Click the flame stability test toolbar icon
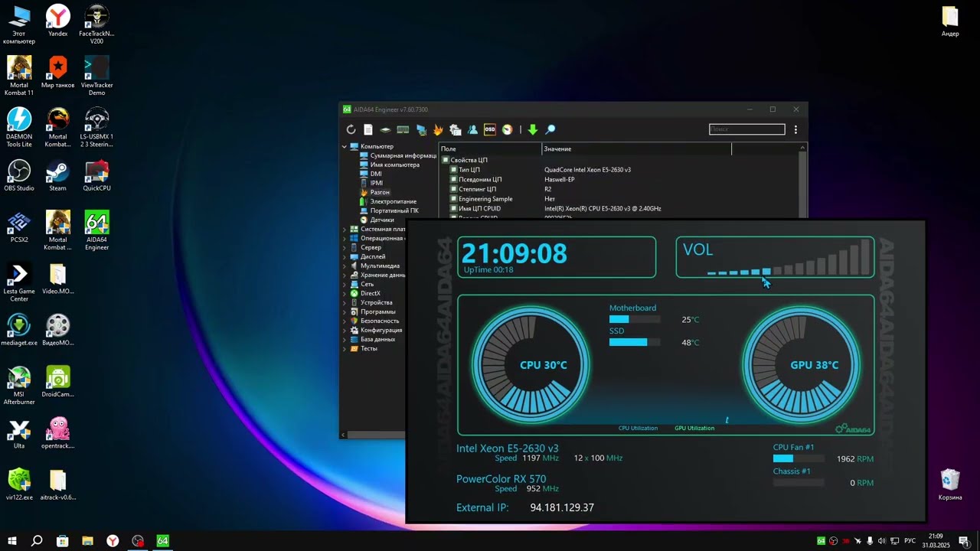This screenshot has height=551, width=980. point(438,130)
